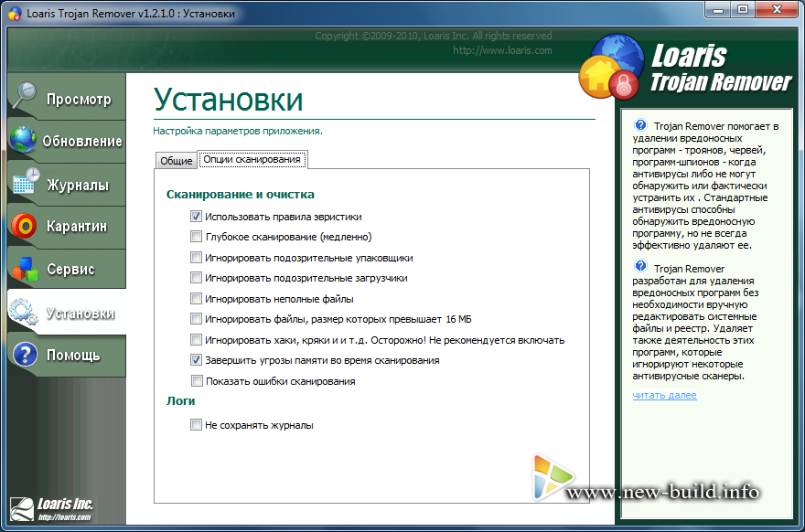Click the gears icon beside Установки
805x532 pixels.
coord(24,312)
